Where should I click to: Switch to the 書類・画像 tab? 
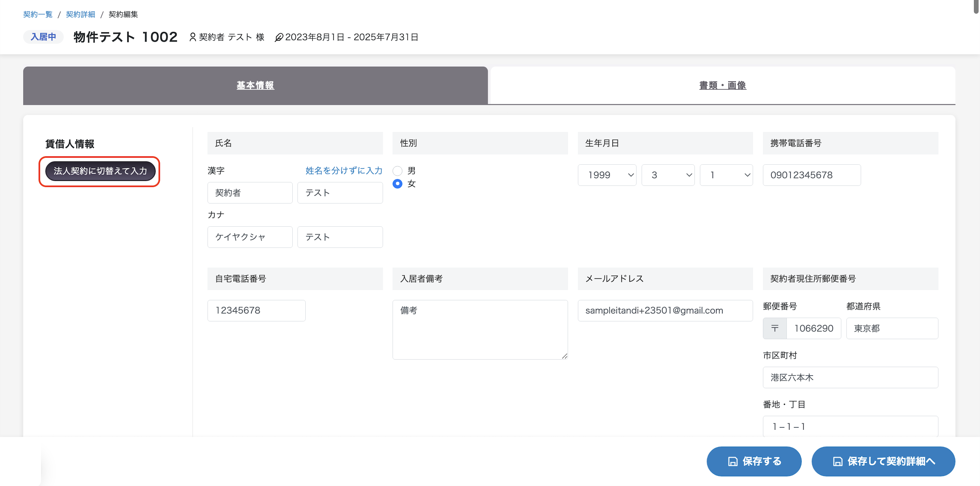[x=722, y=85]
